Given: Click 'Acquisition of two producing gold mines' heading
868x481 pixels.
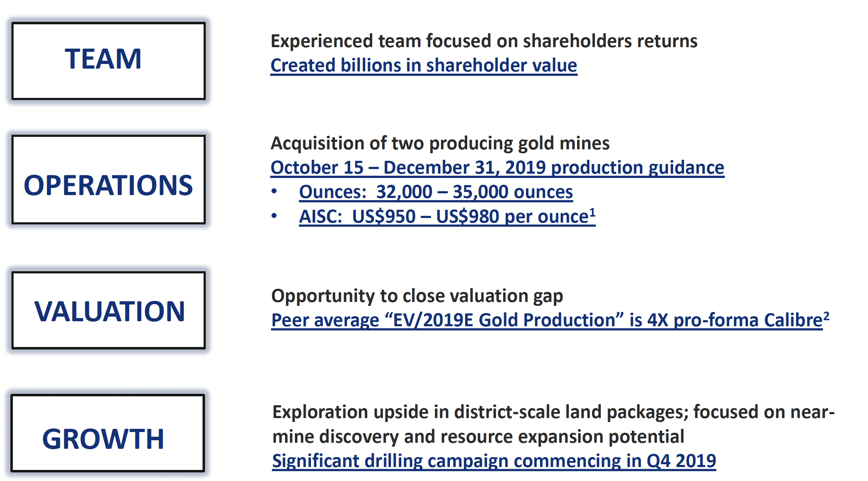Looking at the screenshot, I should tap(440, 144).
